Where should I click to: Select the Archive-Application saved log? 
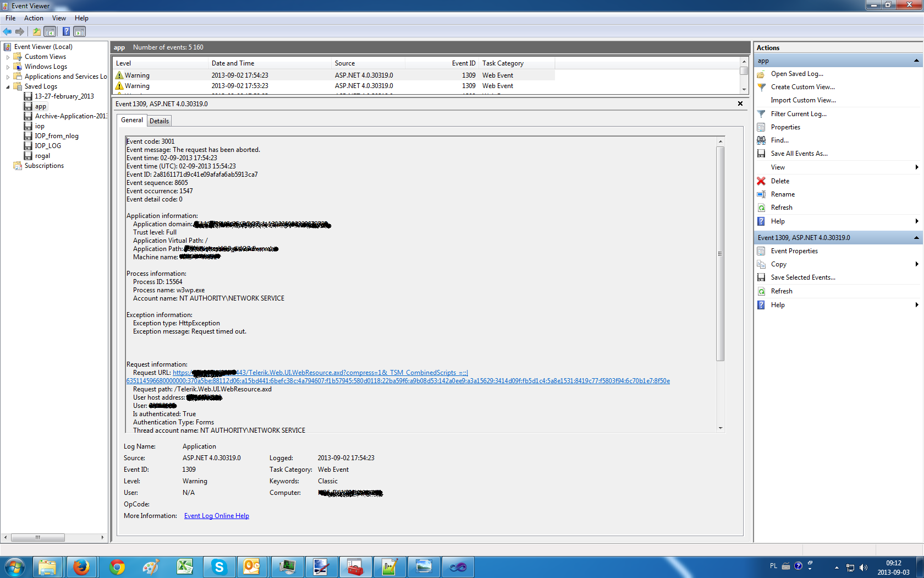click(x=71, y=116)
